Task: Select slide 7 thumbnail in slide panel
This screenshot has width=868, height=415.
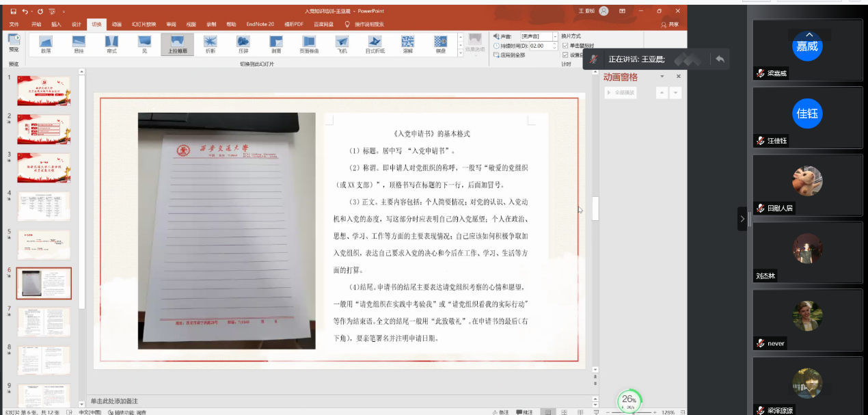Action: (44, 322)
